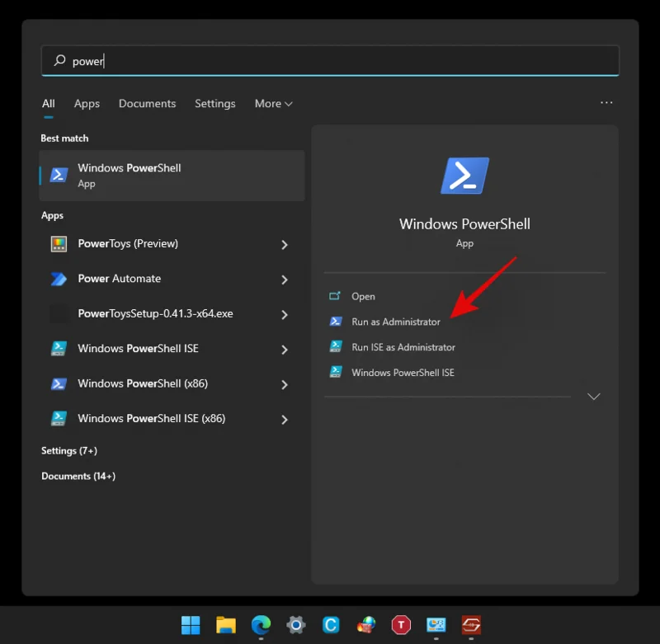Viewport: 660px width, 644px height.
Task: Click the Windows PowerShell icon under Best match
Action: (59, 175)
